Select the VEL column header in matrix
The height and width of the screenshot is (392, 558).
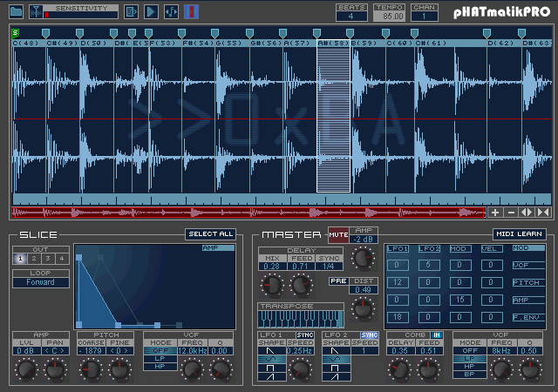tap(492, 248)
